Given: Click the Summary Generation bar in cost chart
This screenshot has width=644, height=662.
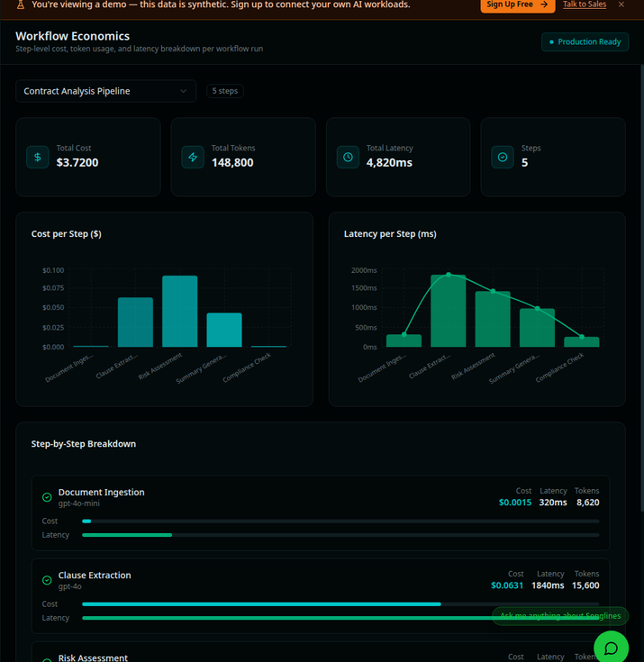Looking at the screenshot, I should (x=224, y=330).
